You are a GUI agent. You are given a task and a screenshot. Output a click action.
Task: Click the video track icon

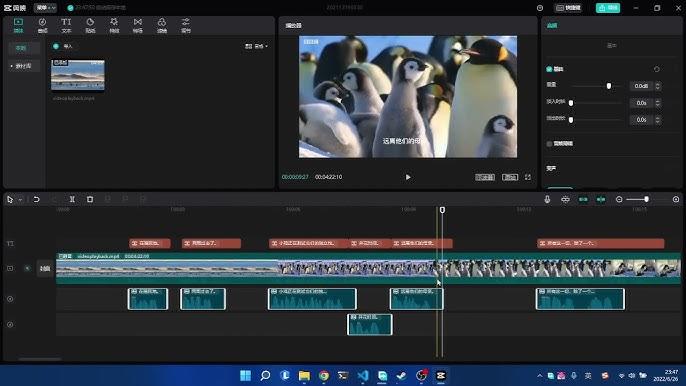pyautogui.click(x=10, y=268)
